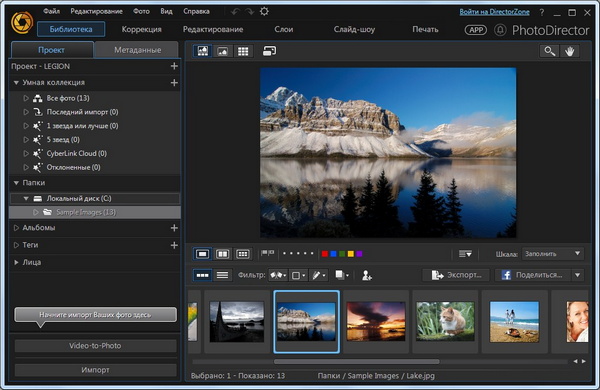
Task: Open dropdown arrow next to Поделиться
Action: point(578,275)
